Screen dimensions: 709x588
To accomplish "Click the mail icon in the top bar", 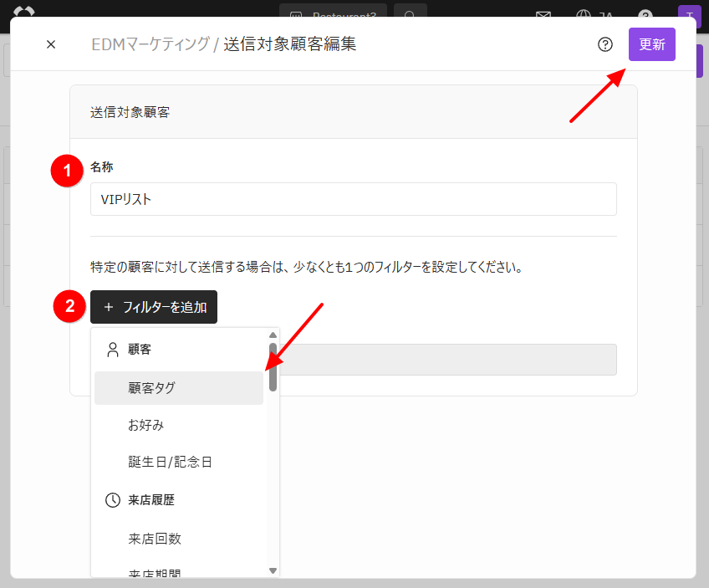I will tap(543, 15).
